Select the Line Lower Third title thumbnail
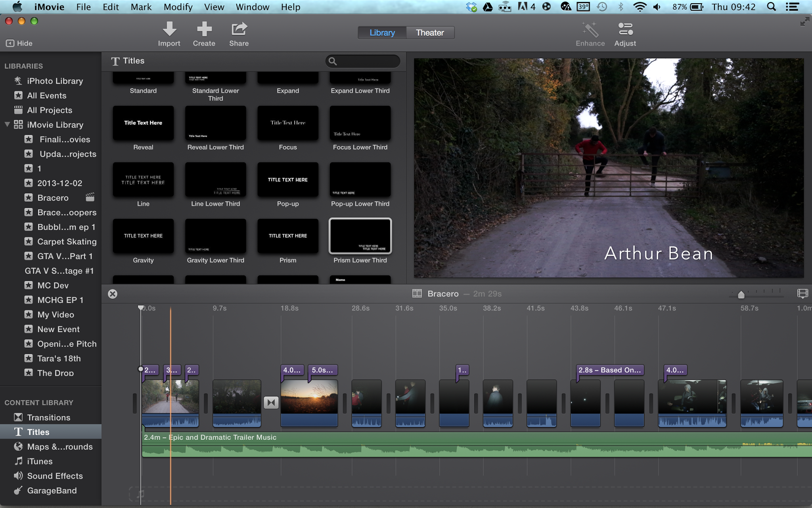 [x=216, y=180]
